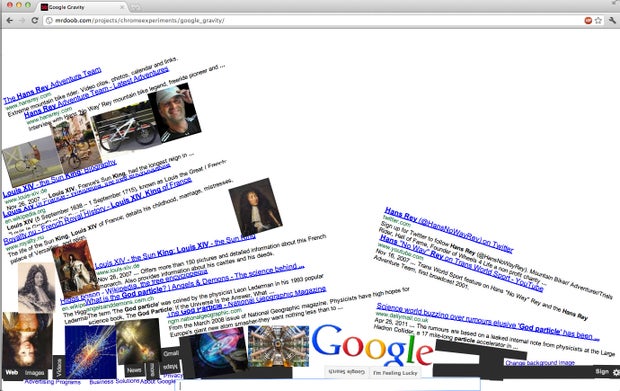Click the red AdBlock extension icon
Viewport: 620px width, 391px height.
pos(588,20)
